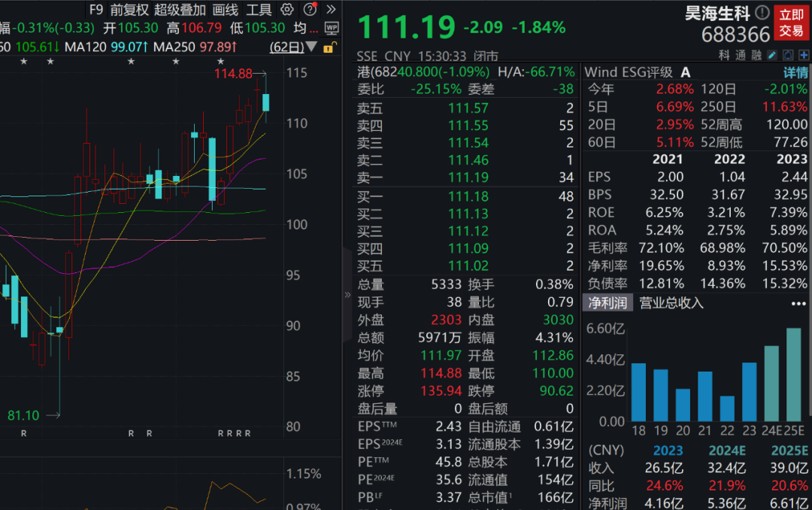The width and height of the screenshot is (812, 510).
Task: Click the WP monitor icon near 均线
Action: (332, 28)
